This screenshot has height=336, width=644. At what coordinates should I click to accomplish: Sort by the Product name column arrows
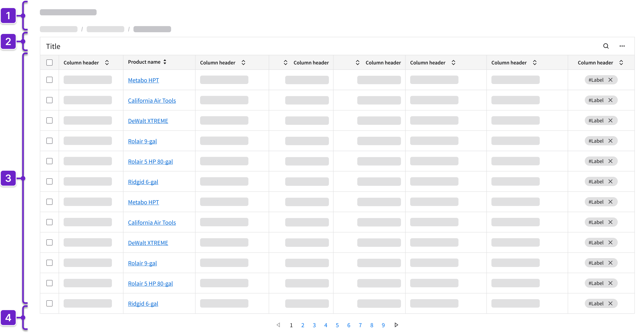pos(165,62)
